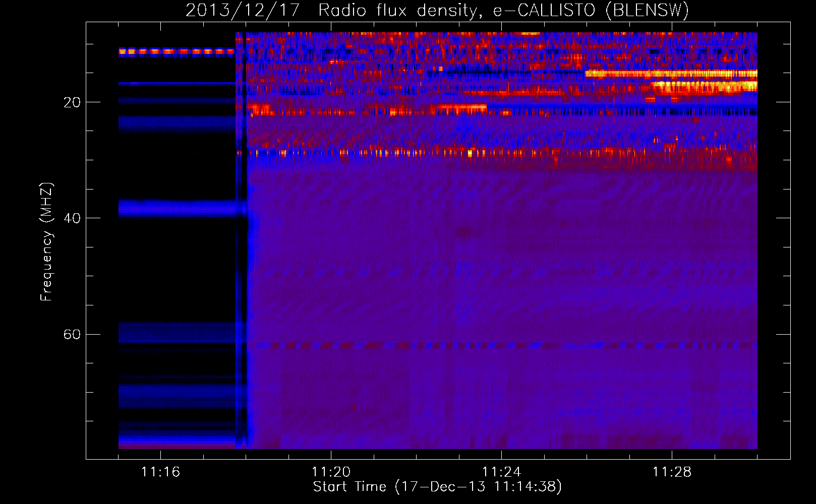Click the bright yellow emission band after 11:26
Screen dimensions: 816x504
671,74
